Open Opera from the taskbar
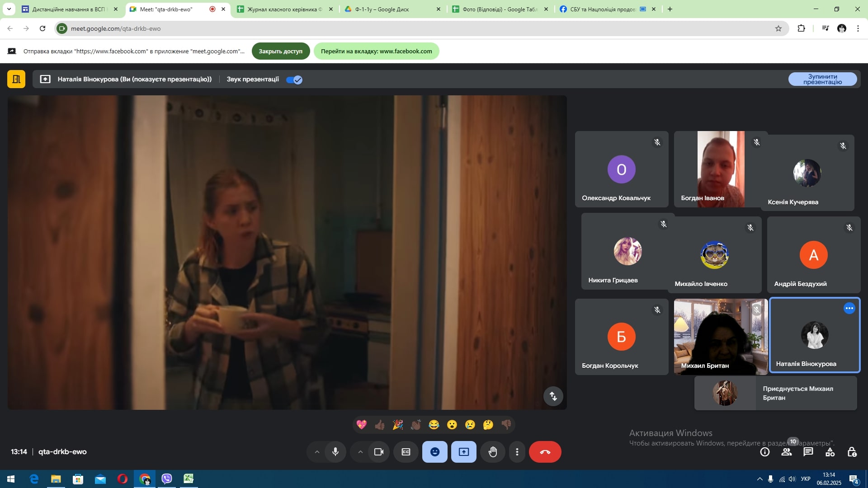The height and width of the screenshot is (488, 868). tap(123, 479)
